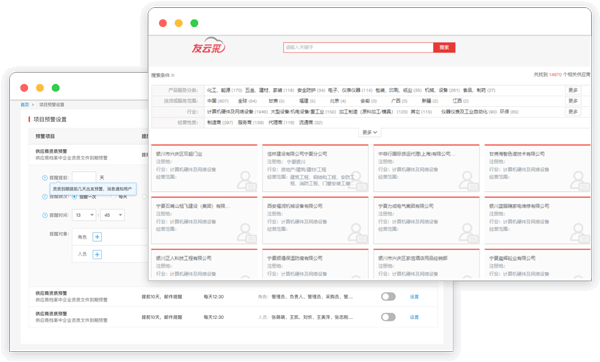Open supplier 甘肃海智色彩技术有限公司 card title
Image resolution: width=600 pixels, height=362 pixels.
(x=517, y=154)
